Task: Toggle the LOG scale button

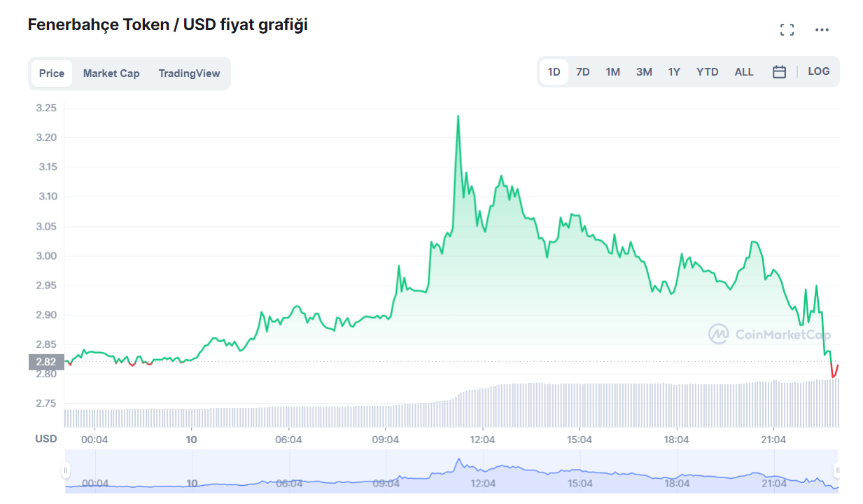Action: 818,71
